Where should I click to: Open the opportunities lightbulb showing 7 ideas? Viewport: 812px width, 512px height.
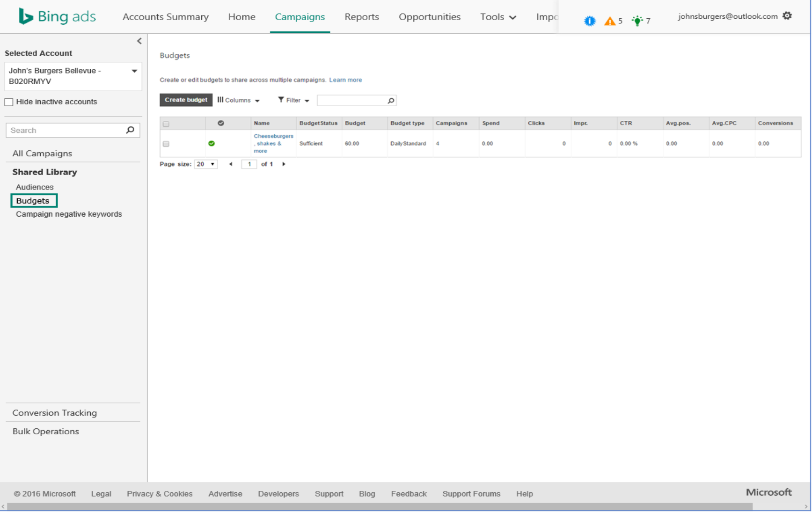[637, 21]
